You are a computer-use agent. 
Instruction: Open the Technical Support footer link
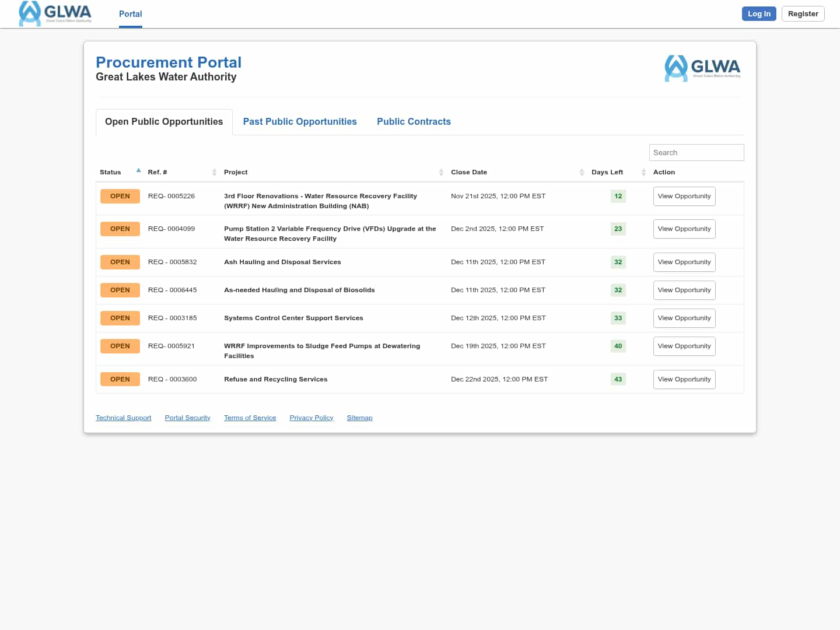(x=123, y=418)
